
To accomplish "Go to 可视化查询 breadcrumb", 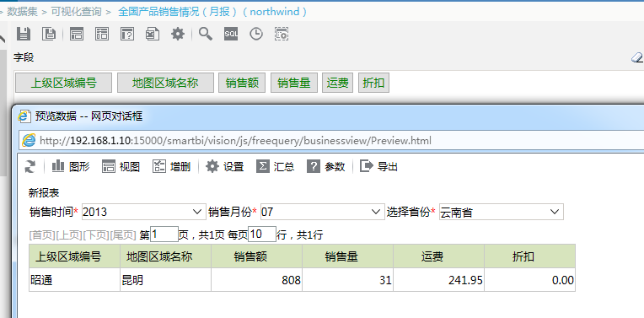I will (76, 12).
